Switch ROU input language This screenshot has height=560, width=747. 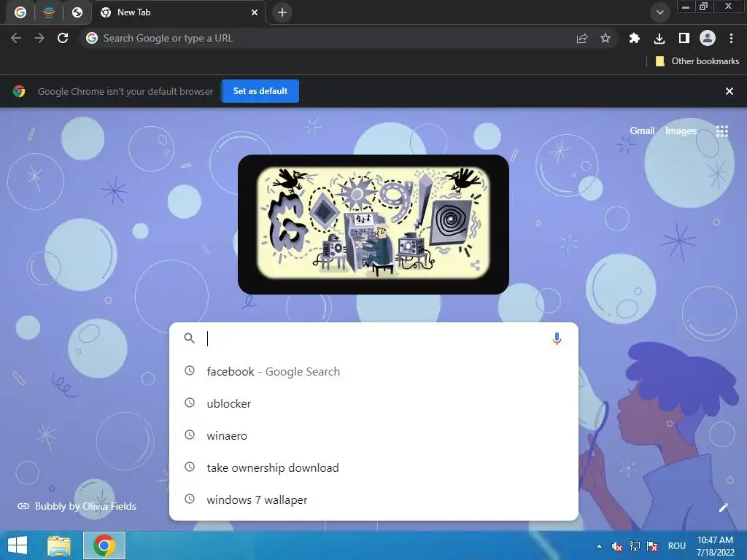click(676, 546)
